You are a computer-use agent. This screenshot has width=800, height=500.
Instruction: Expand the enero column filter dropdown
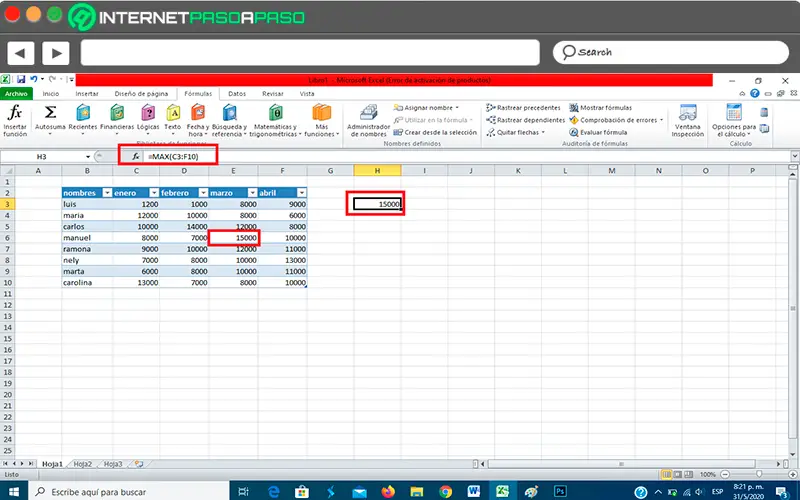[x=154, y=193]
